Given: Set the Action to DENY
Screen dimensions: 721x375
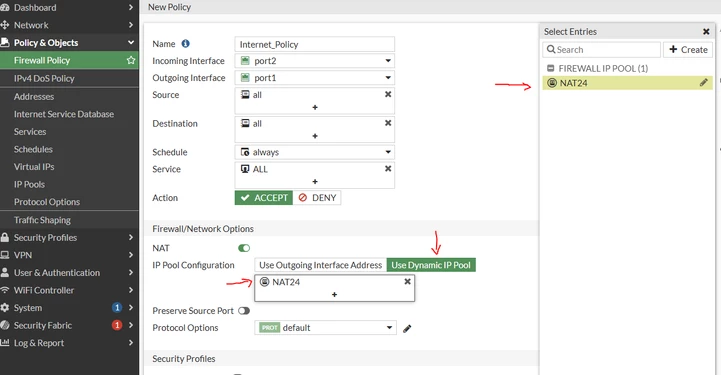Looking at the screenshot, I should point(317,198).
